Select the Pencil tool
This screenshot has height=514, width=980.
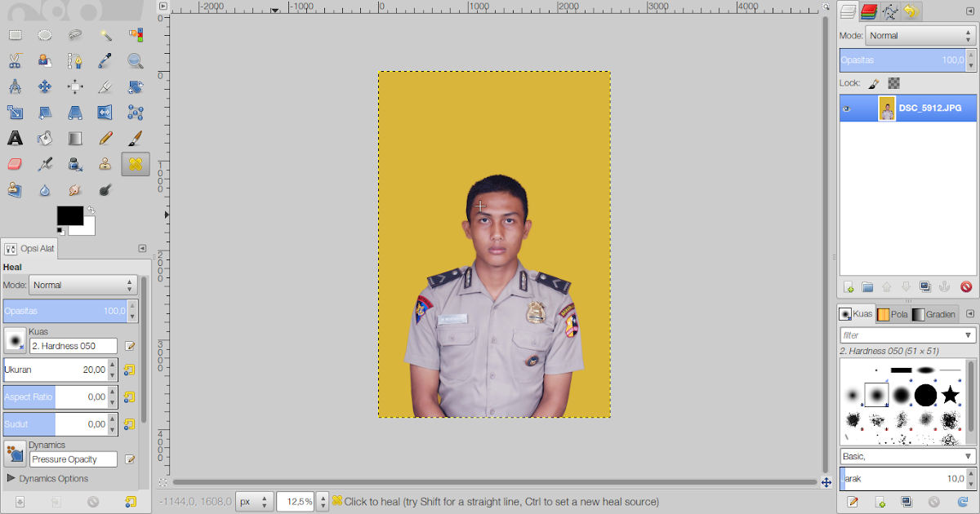[105, 139]
